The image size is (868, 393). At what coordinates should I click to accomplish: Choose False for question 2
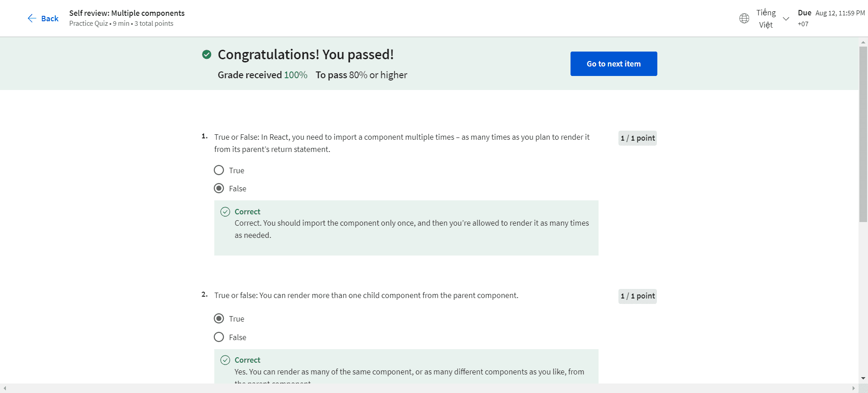point(219,337)
